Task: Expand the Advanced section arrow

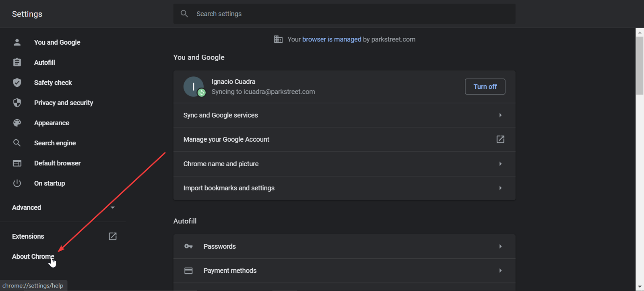Action: click(113, 207)
